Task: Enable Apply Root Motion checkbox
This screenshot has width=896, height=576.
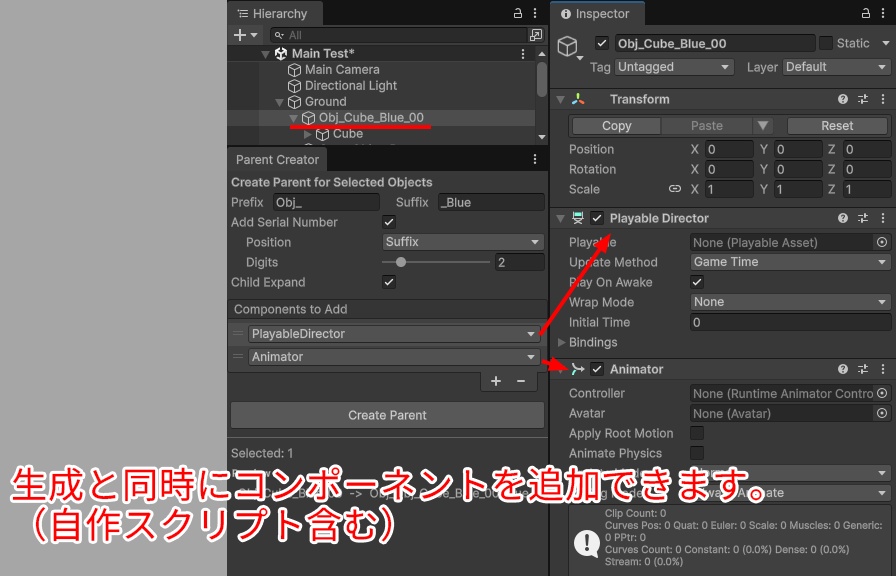Action: coord(697,433)
